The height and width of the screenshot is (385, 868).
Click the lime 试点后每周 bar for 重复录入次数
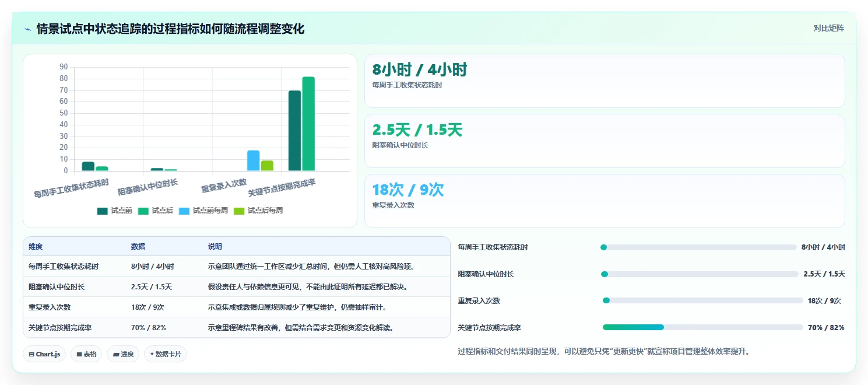click(267, 166)
